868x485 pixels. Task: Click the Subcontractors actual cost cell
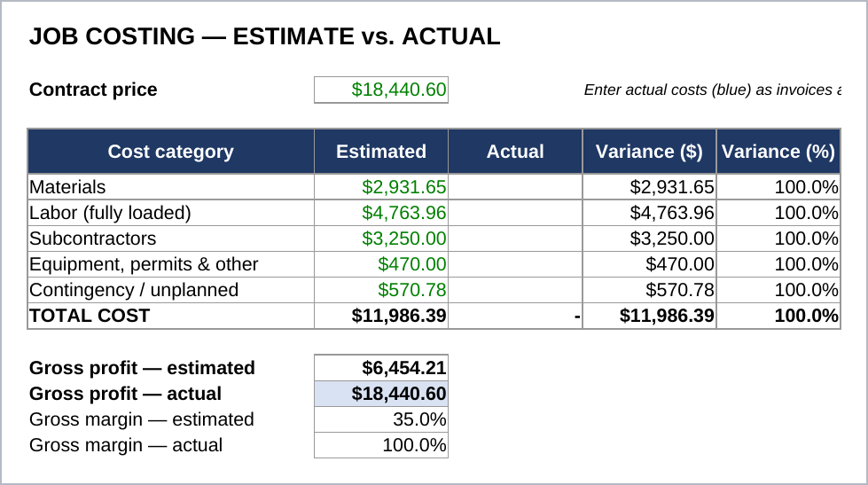pyautogui.click(x=515, y=239)
